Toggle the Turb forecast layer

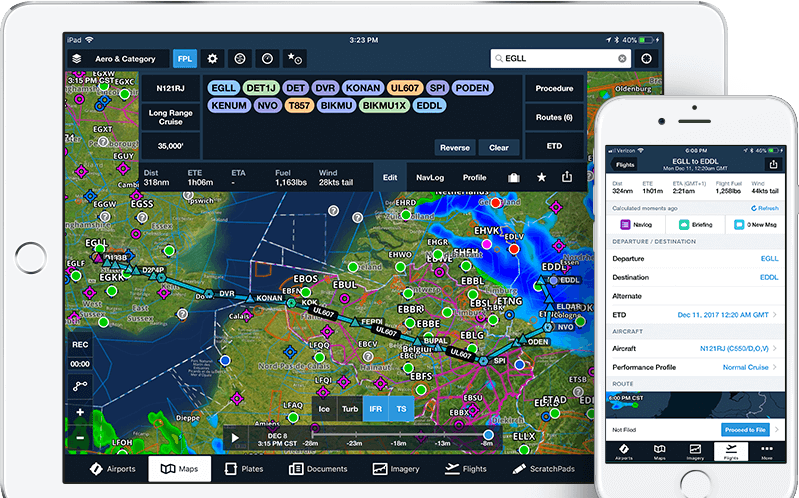point(350,409)
